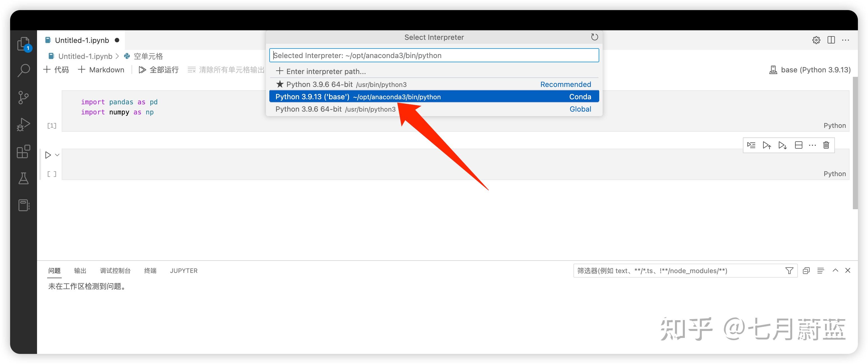
Task: Open the Search sidebar icon
Action: point(24,70)
